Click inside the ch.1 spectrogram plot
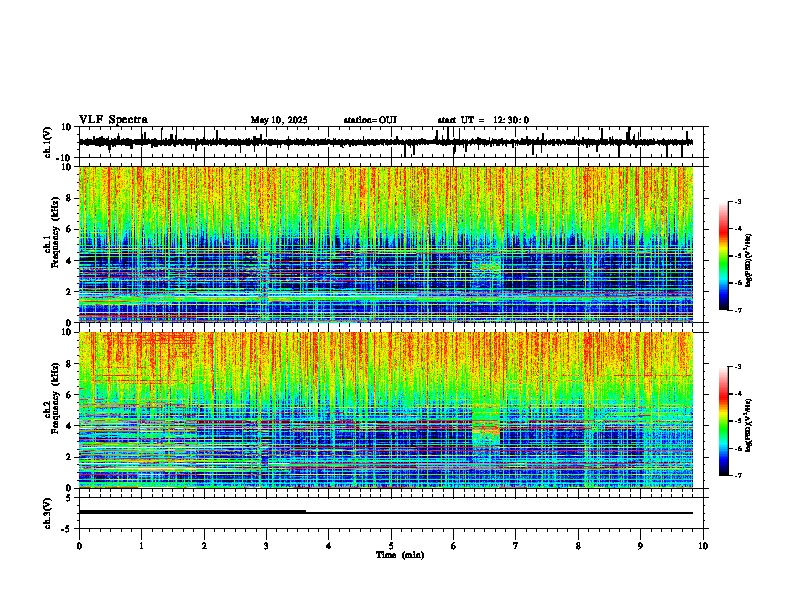The image size is (792, 612). (386, 244)
